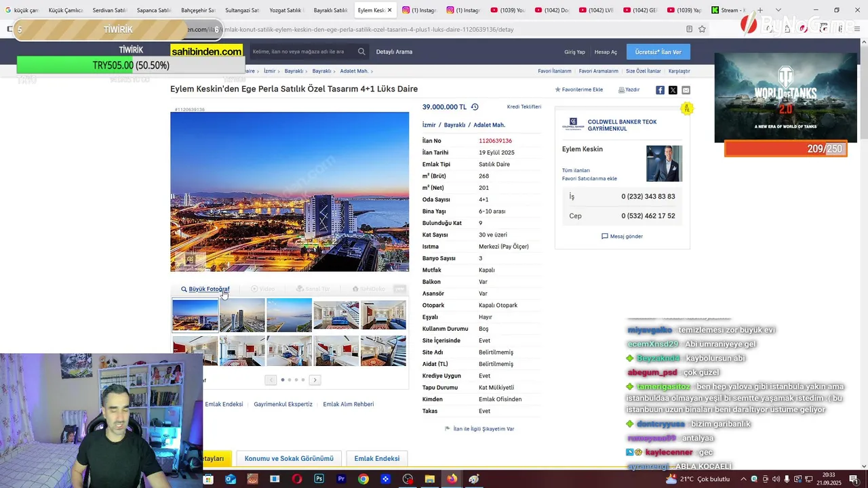The image size is (868, 488).
Task: Open Favori İlanlarım in the top menu
Action: pyautogui.click(x=555, y=71)
